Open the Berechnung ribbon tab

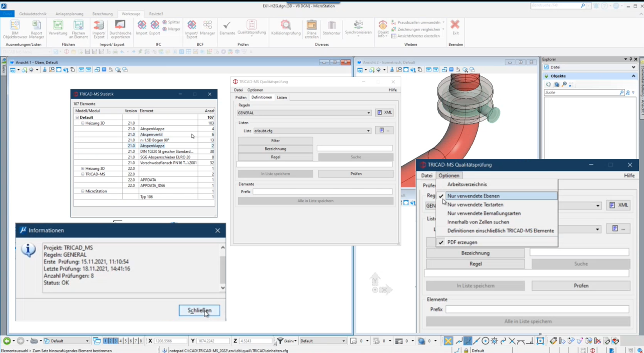click(x=102, y=14)
